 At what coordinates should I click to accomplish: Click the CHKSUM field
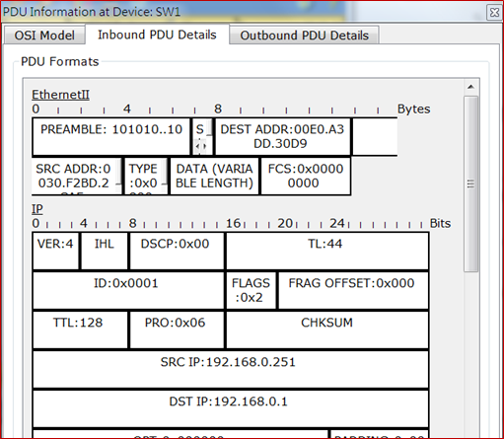pyautogui.click(x=327, y=329)
